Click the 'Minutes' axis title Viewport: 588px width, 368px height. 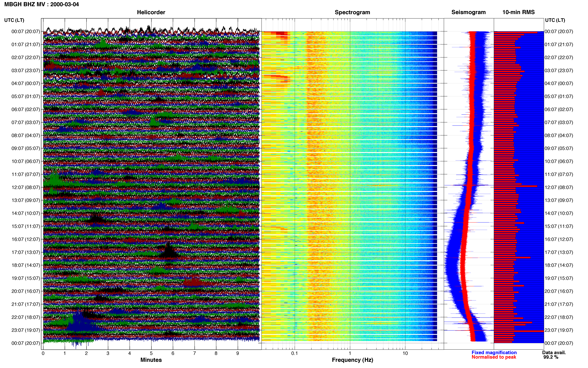pos(151,360)
